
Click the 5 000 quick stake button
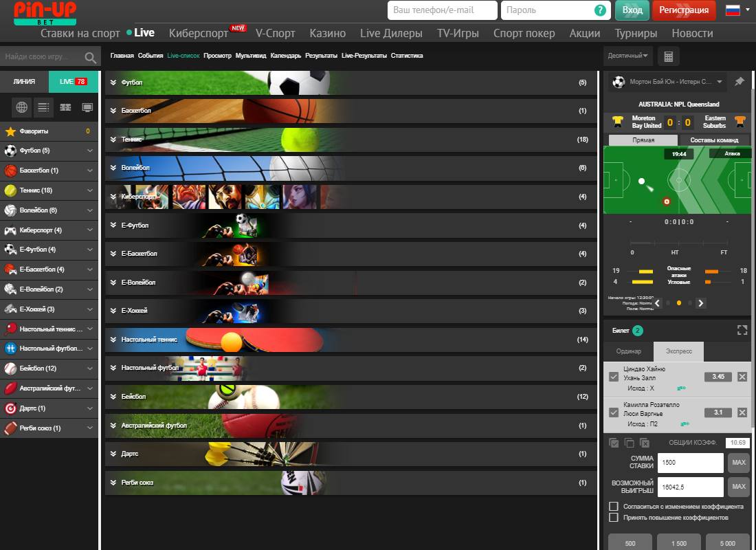pos(728,543)
